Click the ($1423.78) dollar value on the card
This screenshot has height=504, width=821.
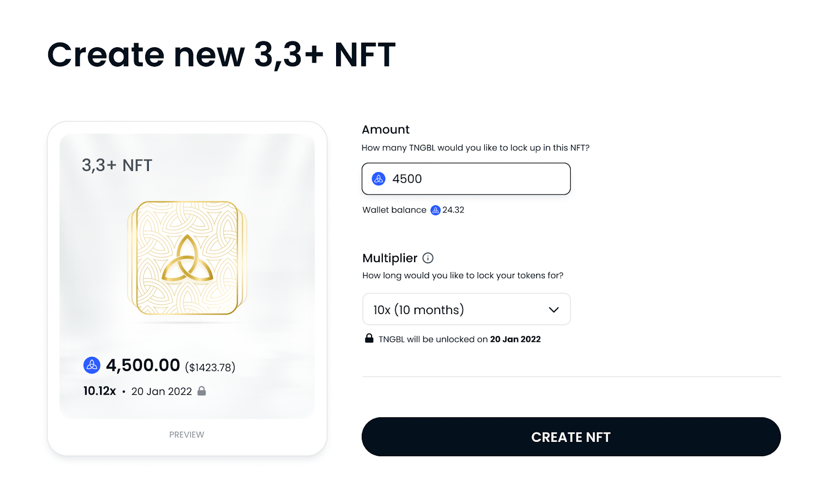pos(210,367)
